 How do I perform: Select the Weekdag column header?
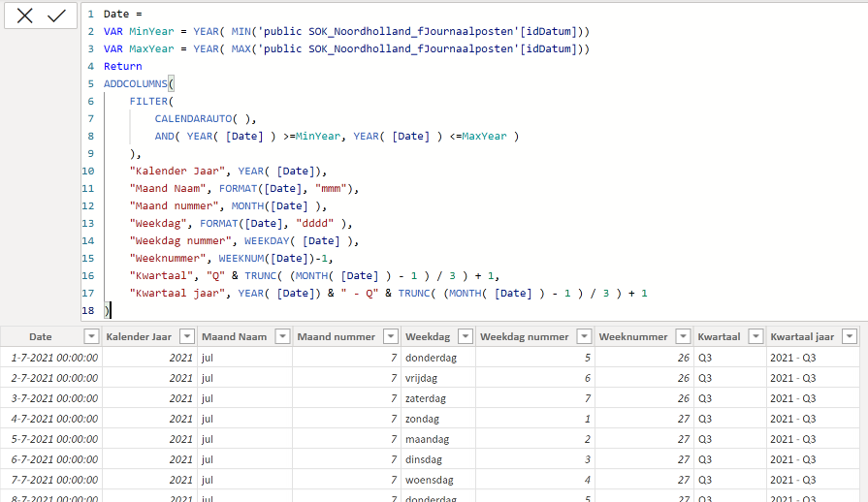[428, 336]
